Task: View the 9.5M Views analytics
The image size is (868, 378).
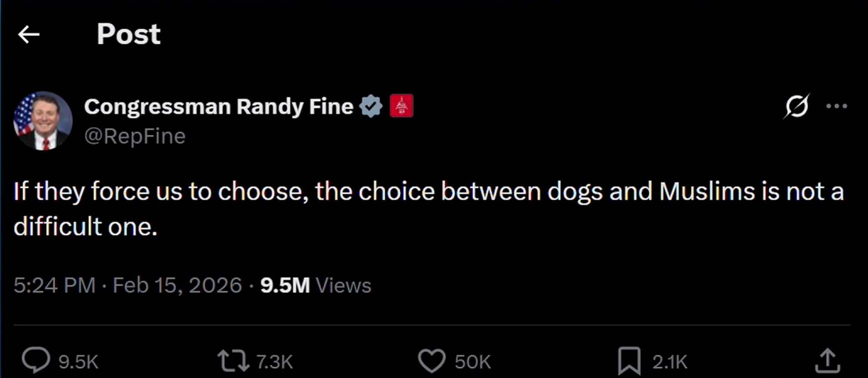Action: pos(315,286)
